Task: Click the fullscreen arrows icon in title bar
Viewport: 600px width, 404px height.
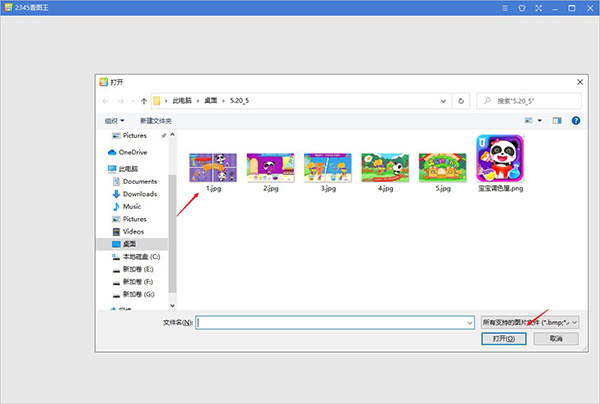Action: 539,8
